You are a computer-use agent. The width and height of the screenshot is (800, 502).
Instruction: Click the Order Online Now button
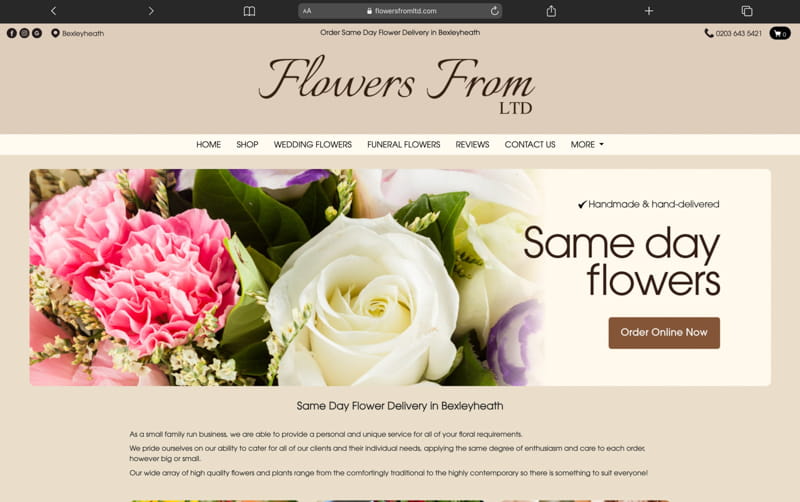click(664, 333)
